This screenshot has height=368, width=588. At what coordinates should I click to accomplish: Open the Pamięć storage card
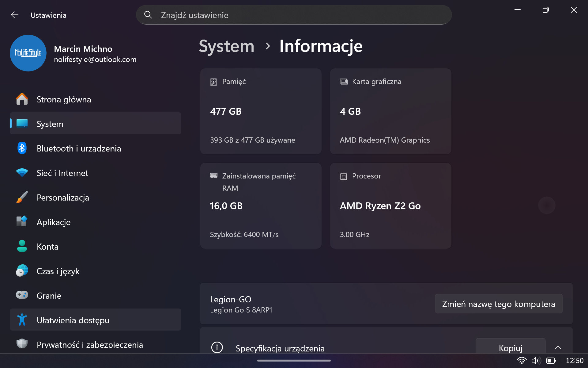261,111
